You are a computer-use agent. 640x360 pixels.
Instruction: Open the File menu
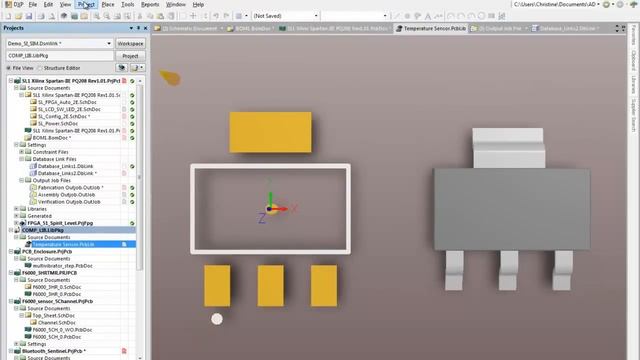(x=33, y=4)
